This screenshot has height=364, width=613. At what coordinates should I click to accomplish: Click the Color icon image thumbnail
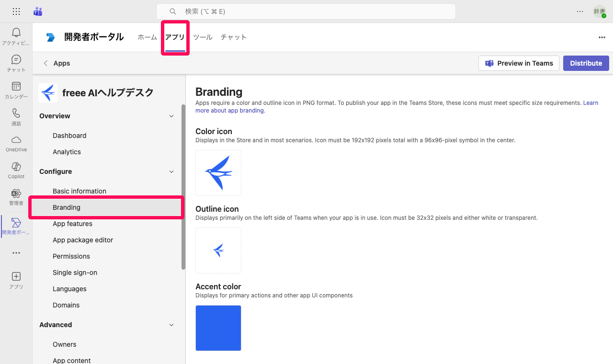218,173
